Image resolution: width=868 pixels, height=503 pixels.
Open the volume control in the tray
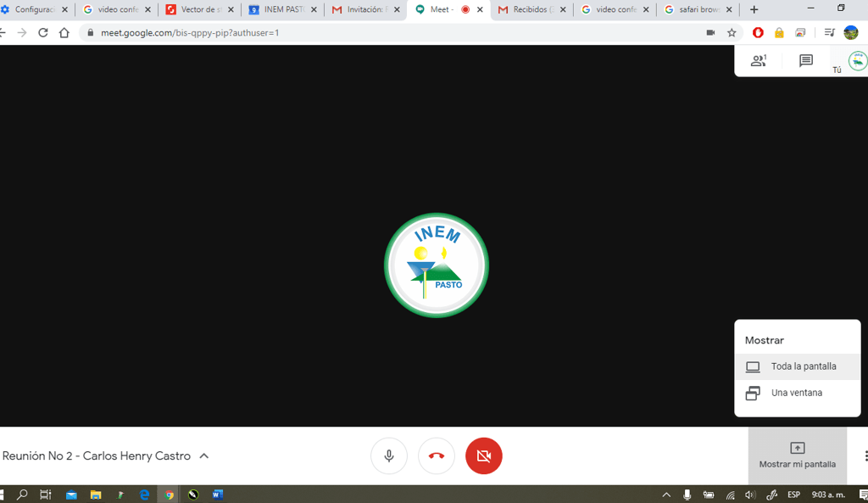click(x=750, y=495)
